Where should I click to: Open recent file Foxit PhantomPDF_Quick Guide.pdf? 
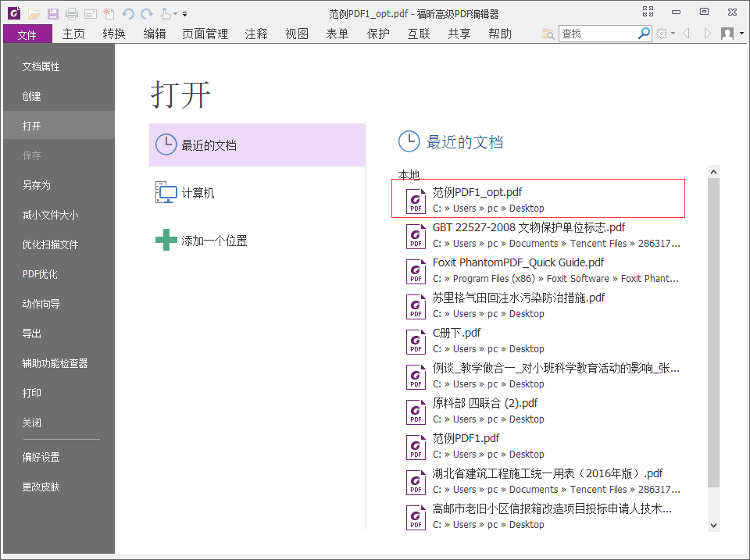[x=544, y=270]
